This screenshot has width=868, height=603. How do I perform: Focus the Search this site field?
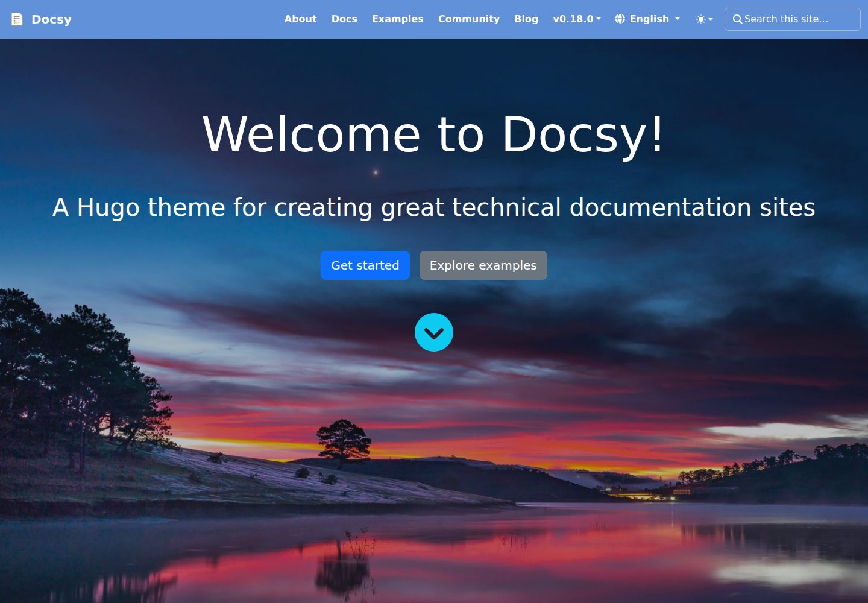pos(793,19)
